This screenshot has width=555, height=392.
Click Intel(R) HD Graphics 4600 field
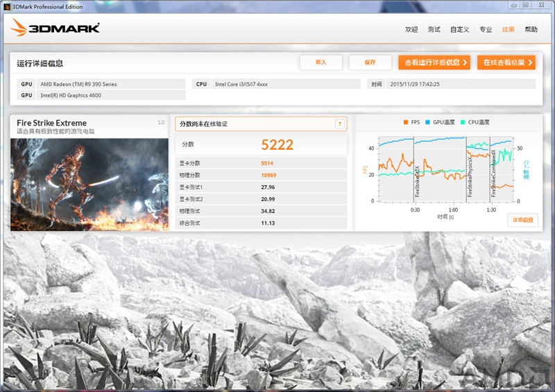(x=111, y=95)
